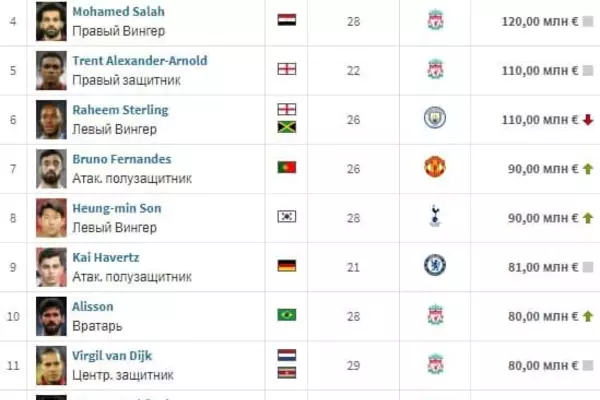Click Liverpool crest in Mohamed Salah row
This screenshot has width=600, height=400.
[x=435, y=20]
